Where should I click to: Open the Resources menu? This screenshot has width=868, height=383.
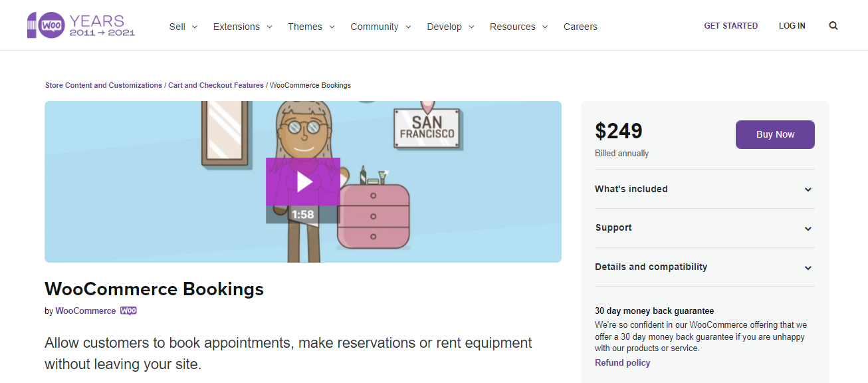(x=518, y=27)
